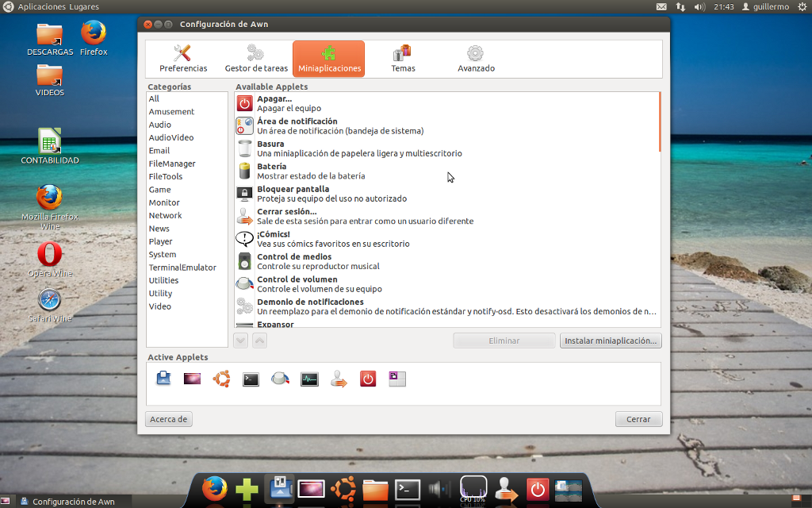This screenshot has height=508, width=812.
Task: Select the Video category
Action: [x=159, y=306]
